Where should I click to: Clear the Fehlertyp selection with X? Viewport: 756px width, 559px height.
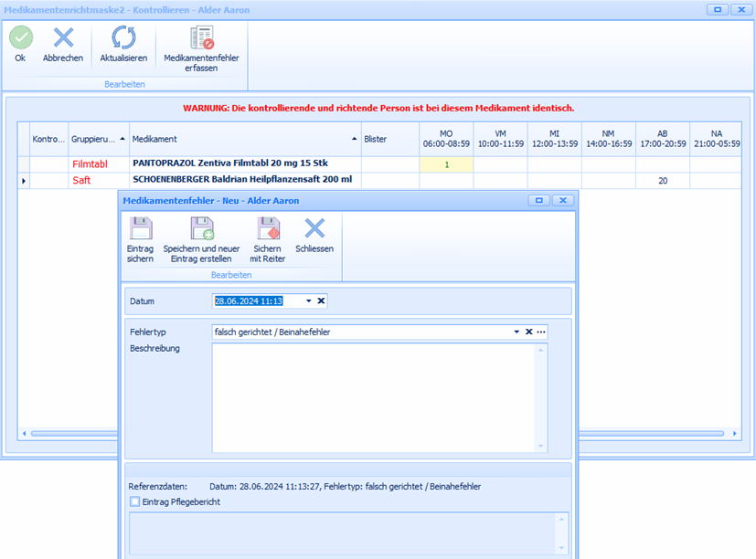tap(528, 332)
